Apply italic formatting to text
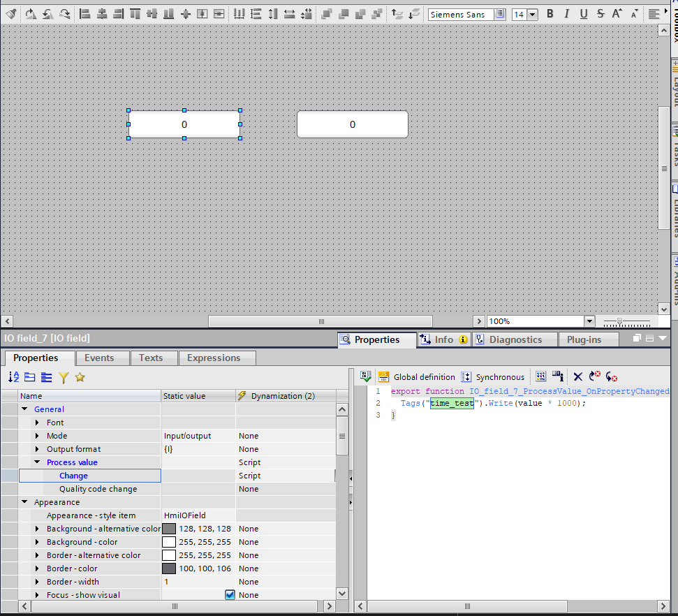This screenshot has height=616, width=678. 566,14
